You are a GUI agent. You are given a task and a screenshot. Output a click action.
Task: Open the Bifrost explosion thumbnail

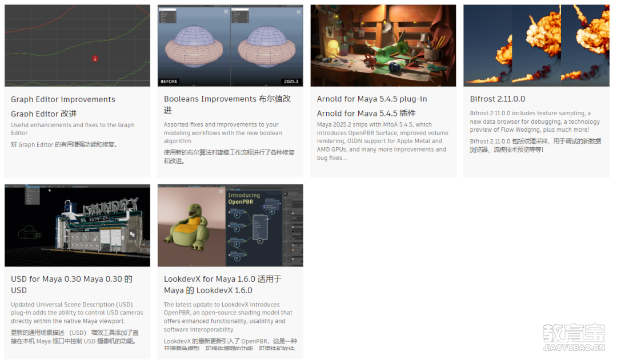[x=536, y=46]
